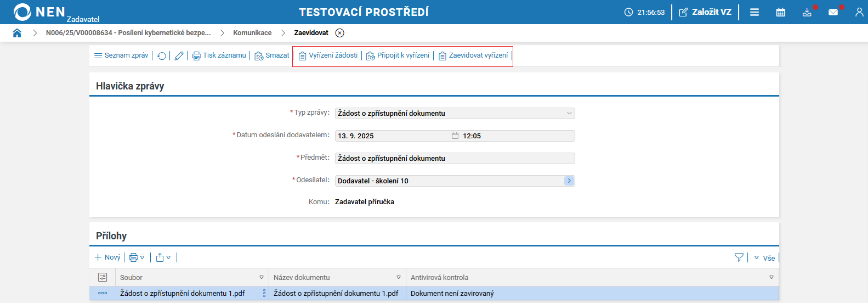This screenshot has height=303, width=868.
Task: Open attachments print dropdown
Action: click(x=137, y=257)
